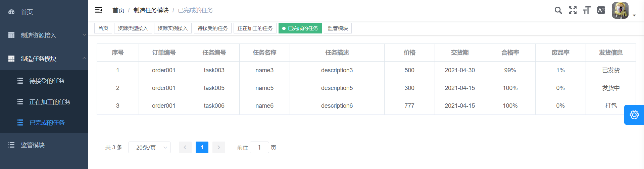
Task: Select 正在加工的任务 in the sidebar
Action: [x=50, y=102]
